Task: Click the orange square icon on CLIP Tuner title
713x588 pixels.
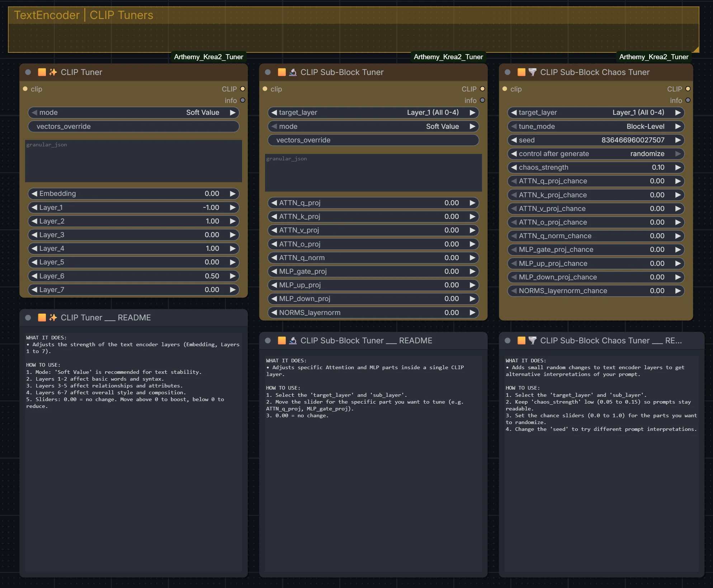Action: [42, 72]
